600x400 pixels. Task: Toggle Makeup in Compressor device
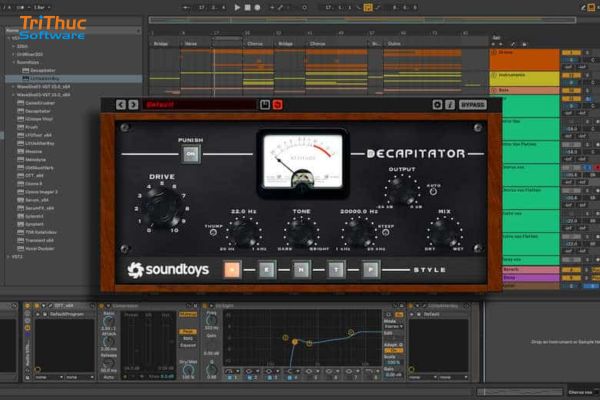188,314
